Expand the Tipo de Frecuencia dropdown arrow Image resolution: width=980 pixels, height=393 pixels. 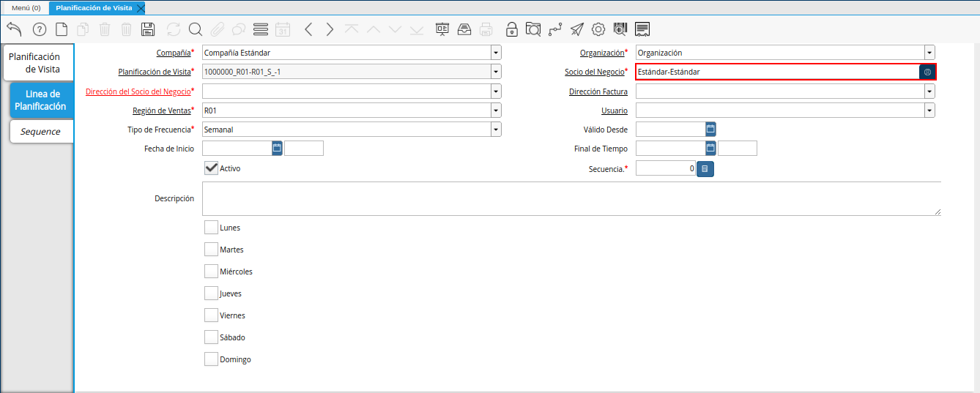tap(496, 129)
